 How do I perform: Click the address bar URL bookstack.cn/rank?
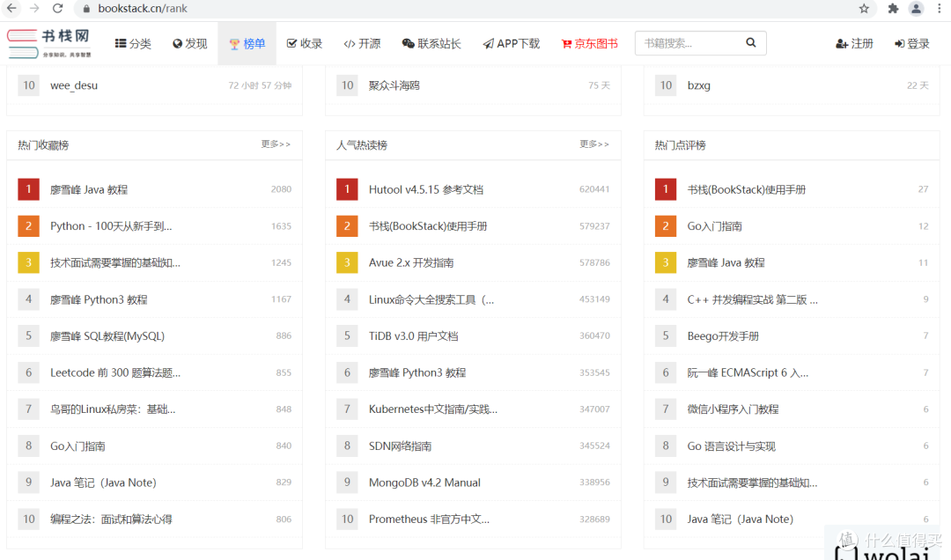(143, 9)
